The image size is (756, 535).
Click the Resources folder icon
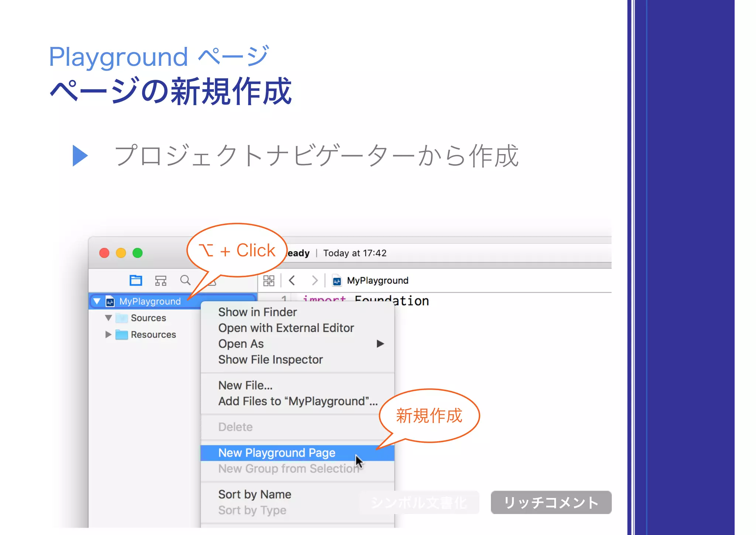click(121, 335)
